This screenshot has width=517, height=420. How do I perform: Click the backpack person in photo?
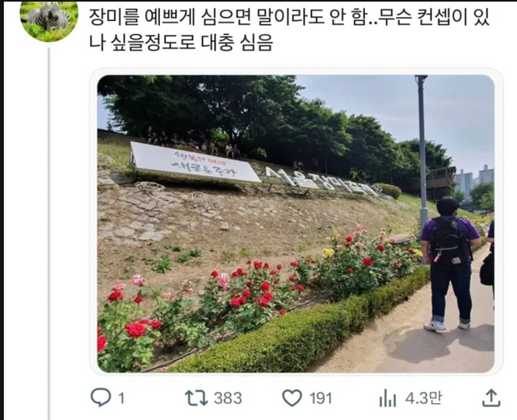pos(449,263)
